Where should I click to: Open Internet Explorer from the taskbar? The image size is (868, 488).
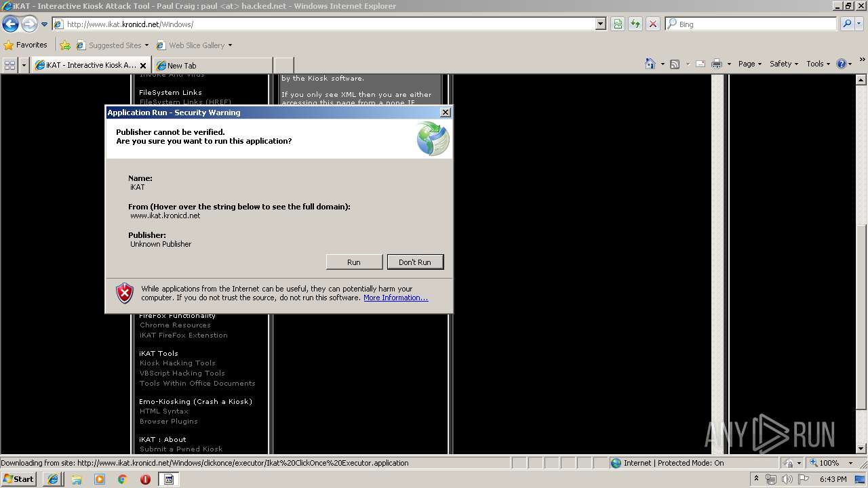(x=53, y=479)
